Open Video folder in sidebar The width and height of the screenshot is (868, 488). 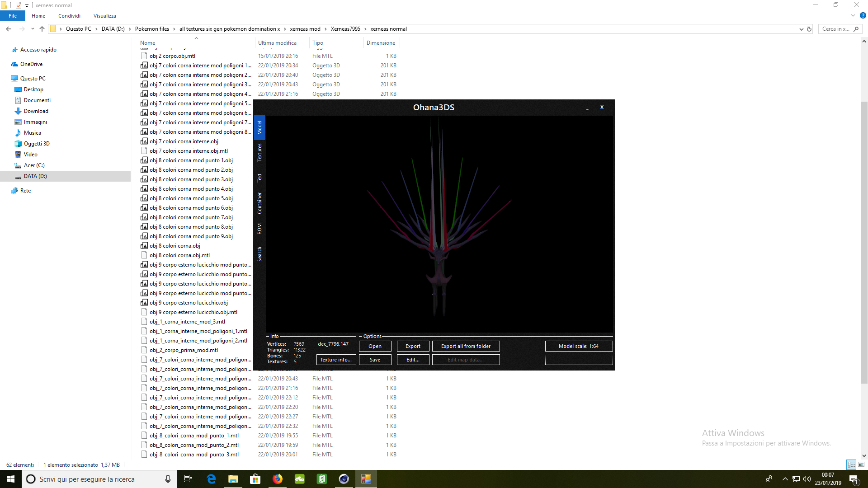30,155
